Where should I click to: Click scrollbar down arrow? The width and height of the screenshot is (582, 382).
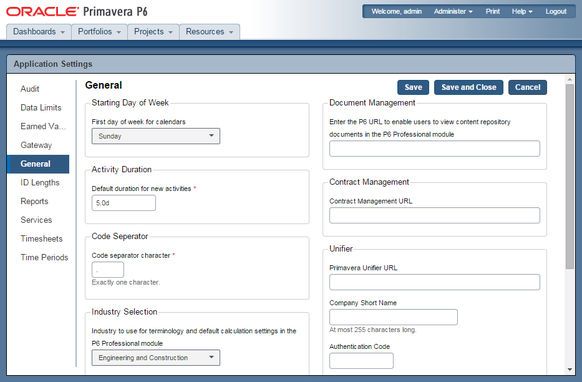coord(570,369)
